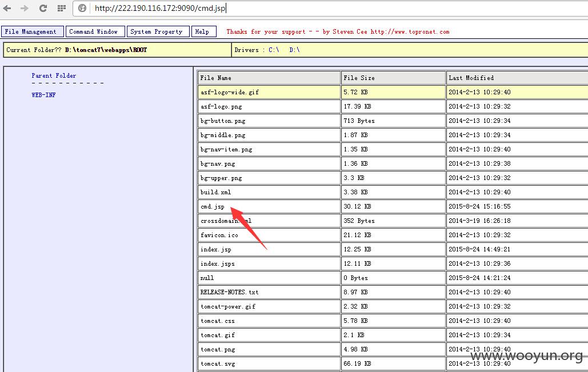Select tomcat.gif file
This screenshot has width=588, height=372.
tap(218, 335)
